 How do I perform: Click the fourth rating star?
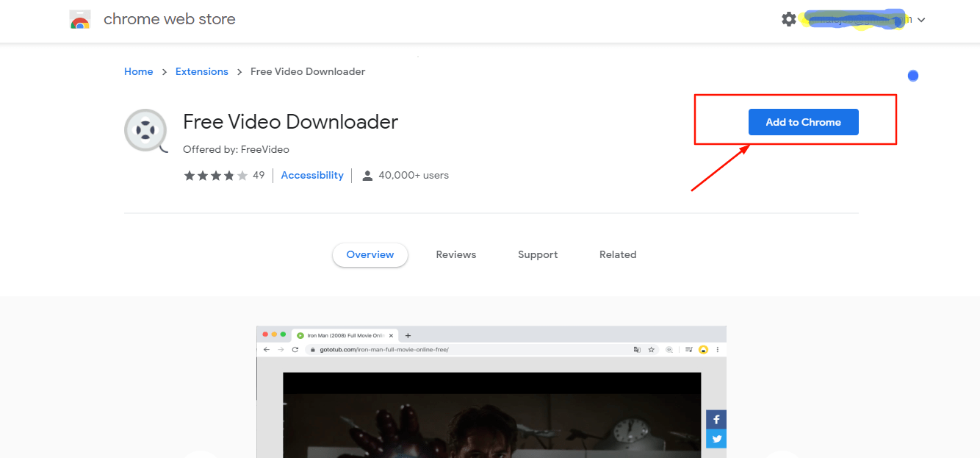click(x=229, y=175)
